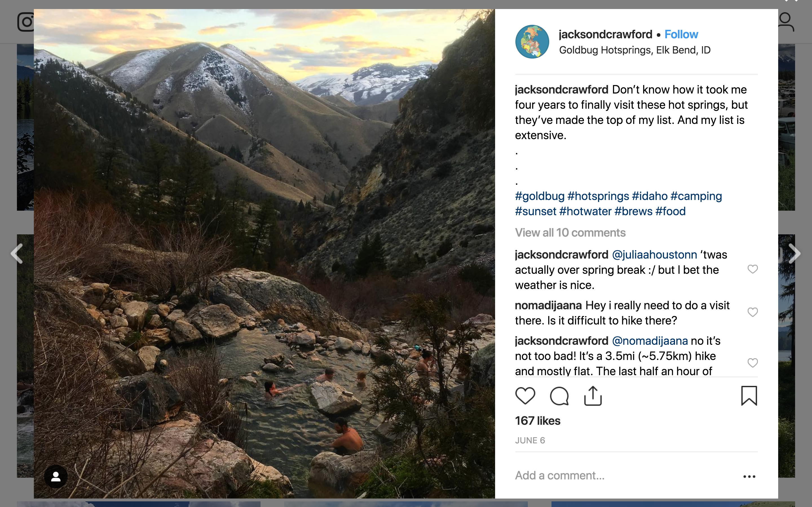Follow jacksondcrawford
The width and height of the screenshot is (812, 507).
(x=681, y=34)
